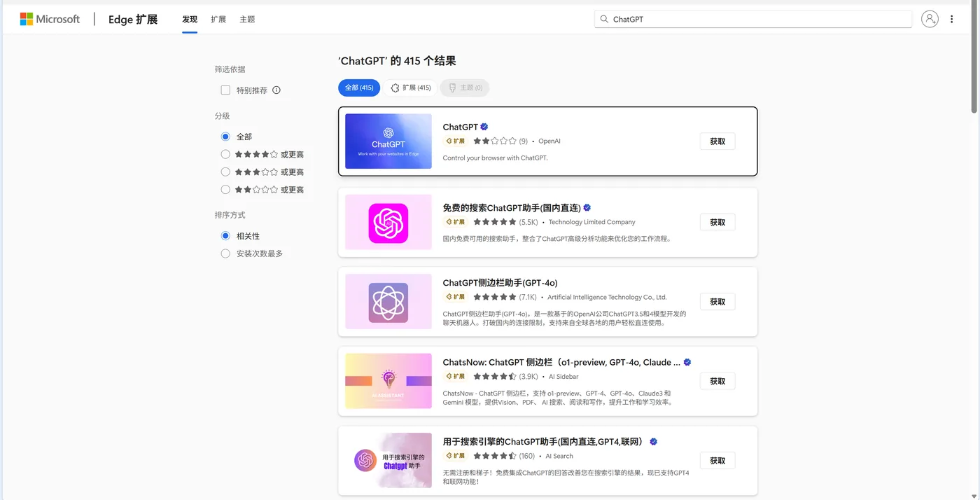
Task: Click the (160) rating count
Action: point(526,456)
